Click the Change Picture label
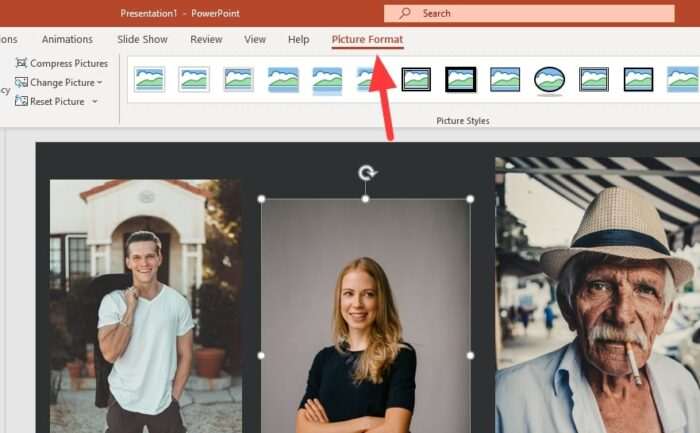 click(x=62, y=83)
